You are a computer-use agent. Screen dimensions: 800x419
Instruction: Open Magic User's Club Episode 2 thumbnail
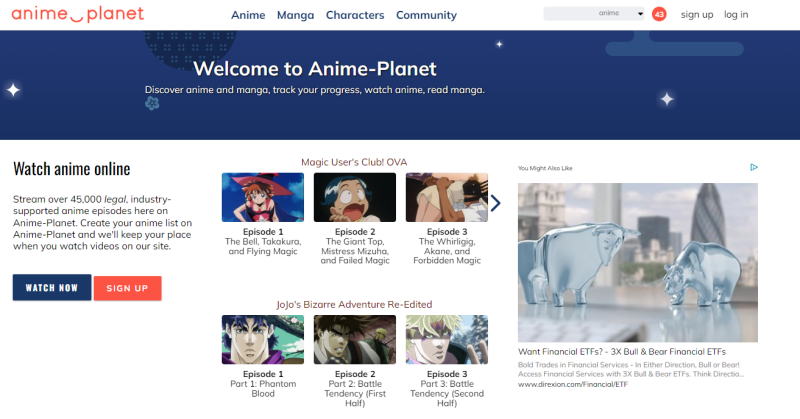(x=355, y=197)
